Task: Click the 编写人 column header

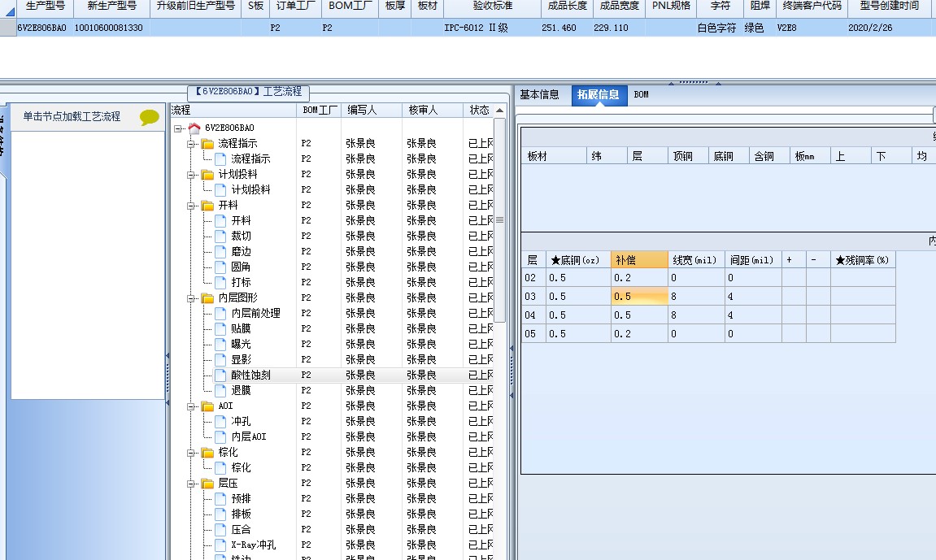Action: point(372,111)
